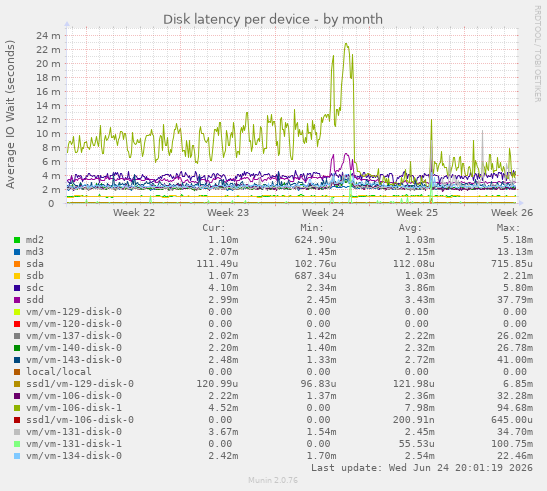Click the ssd1/vm-129-disk-0 legend swatch

pyautogui.click(x=17, y=384)
